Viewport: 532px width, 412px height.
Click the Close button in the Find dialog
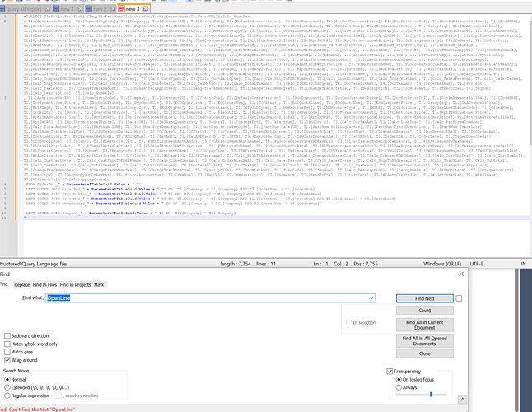424,353
